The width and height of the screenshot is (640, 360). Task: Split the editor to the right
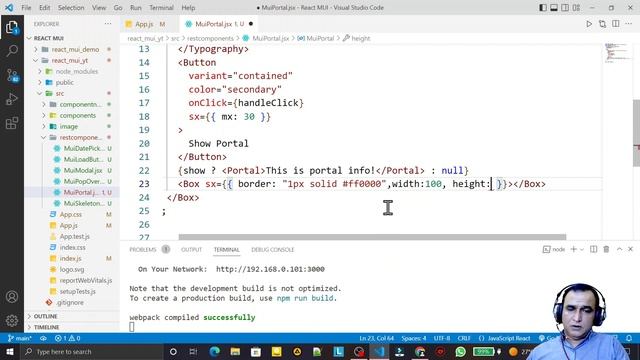coord(616,24)
